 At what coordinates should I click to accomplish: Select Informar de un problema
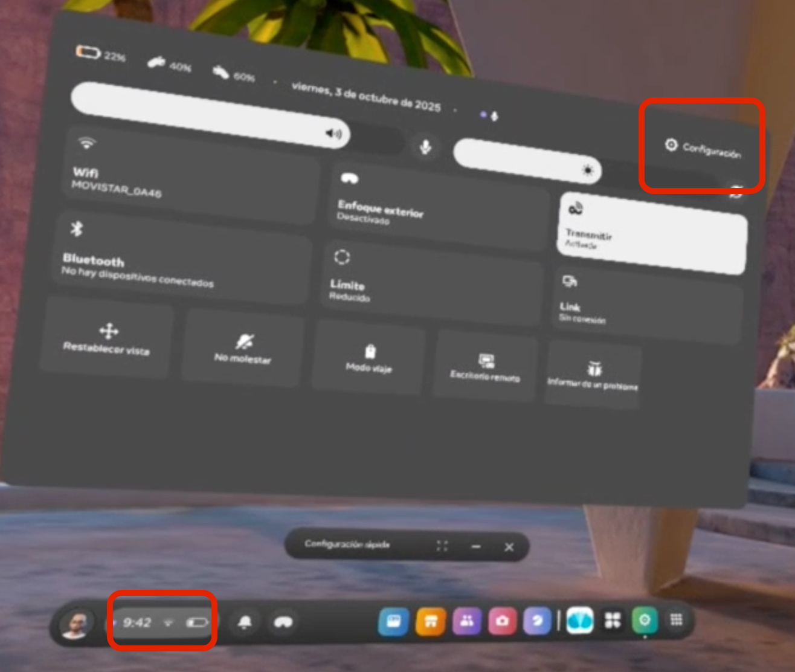593,375
